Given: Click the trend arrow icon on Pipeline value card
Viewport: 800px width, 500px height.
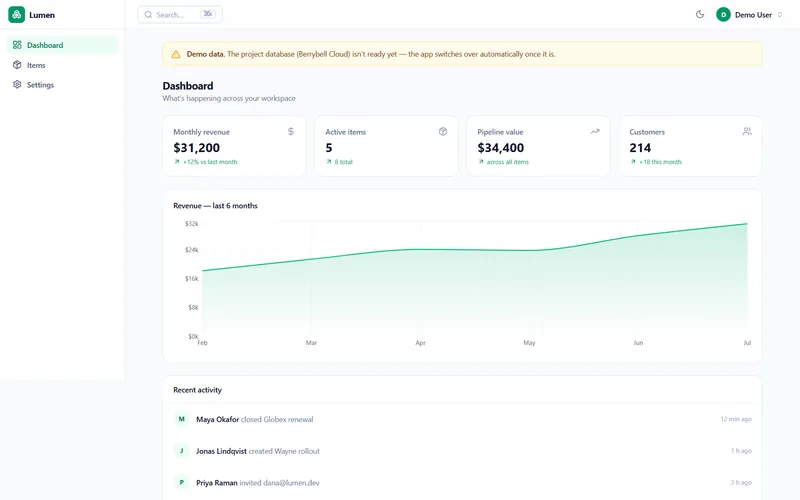Looking at the screenshot, I should pyautogui.click(x=595, y=132).
